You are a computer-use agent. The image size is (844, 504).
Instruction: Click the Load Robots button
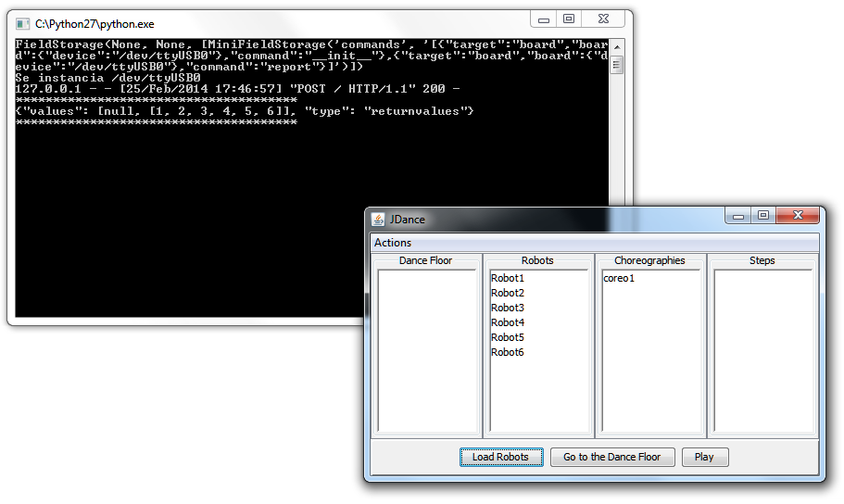point(501,457)
